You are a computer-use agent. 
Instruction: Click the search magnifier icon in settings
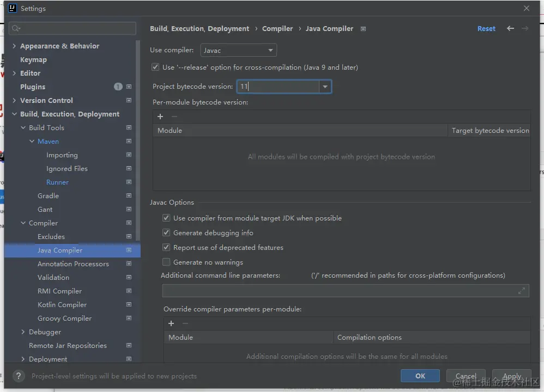pyautogui.click(x=16, y=28)
